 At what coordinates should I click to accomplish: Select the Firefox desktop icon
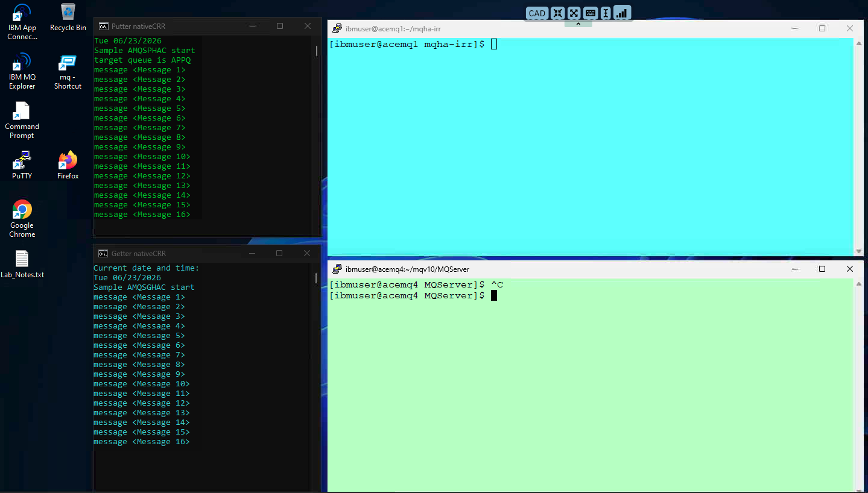point(68,165)
